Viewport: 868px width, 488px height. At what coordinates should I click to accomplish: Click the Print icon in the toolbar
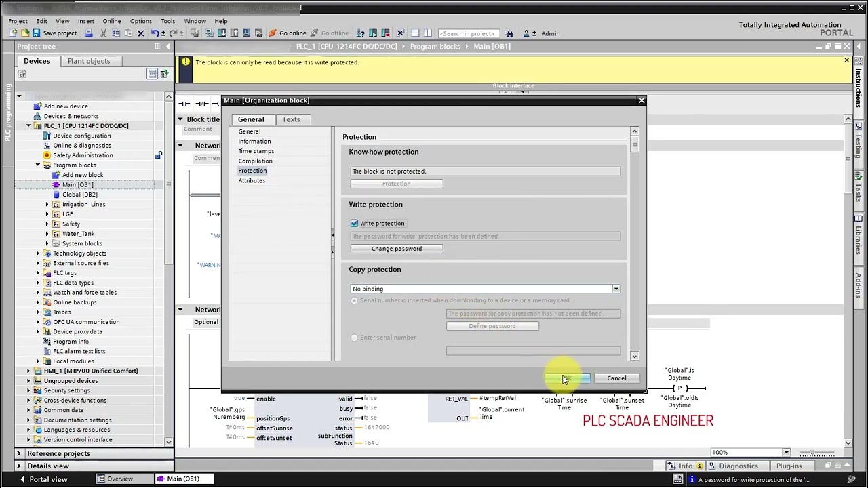(x=89, y=33)
